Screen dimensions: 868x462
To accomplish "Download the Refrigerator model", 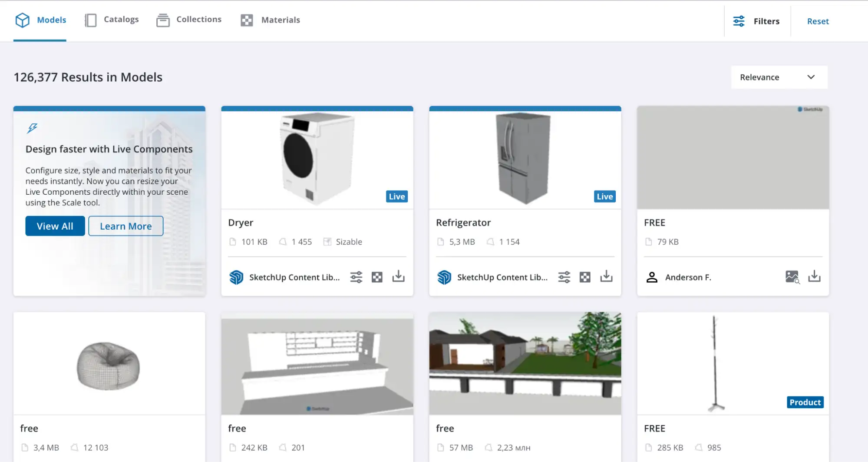I will coord(606,276).
